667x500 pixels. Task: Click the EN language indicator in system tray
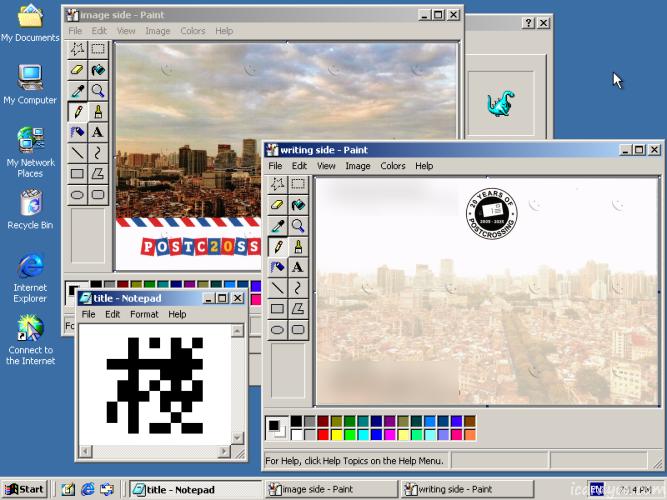click(x=596, y=489)
